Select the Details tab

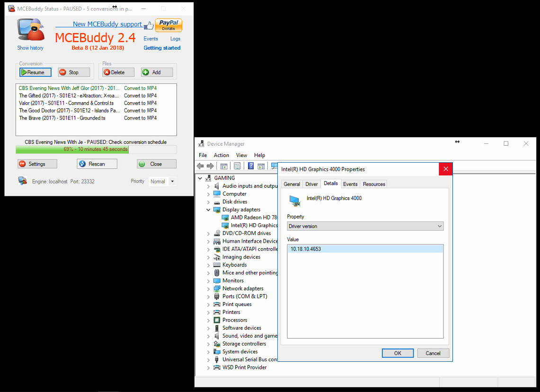click(x=331, y=183)
